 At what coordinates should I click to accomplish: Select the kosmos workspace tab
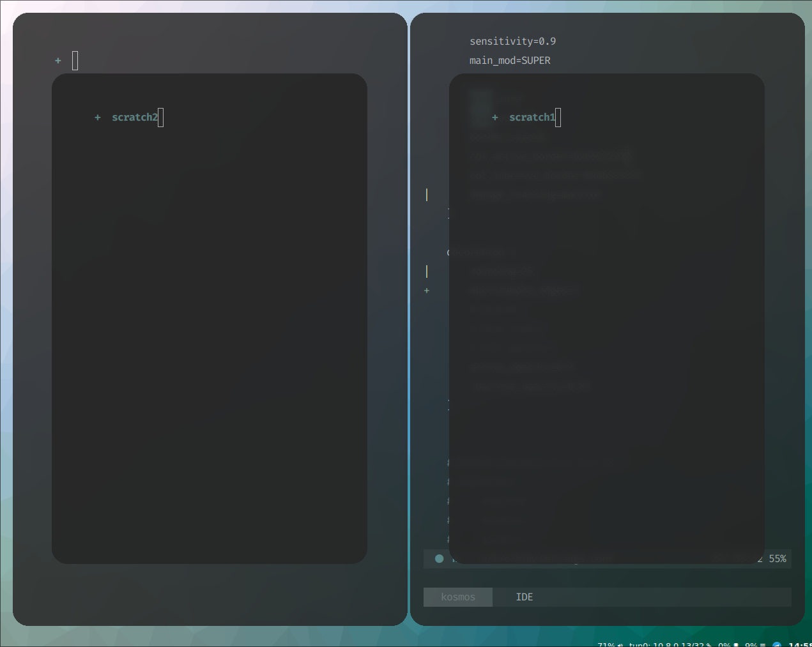[457, 597]
